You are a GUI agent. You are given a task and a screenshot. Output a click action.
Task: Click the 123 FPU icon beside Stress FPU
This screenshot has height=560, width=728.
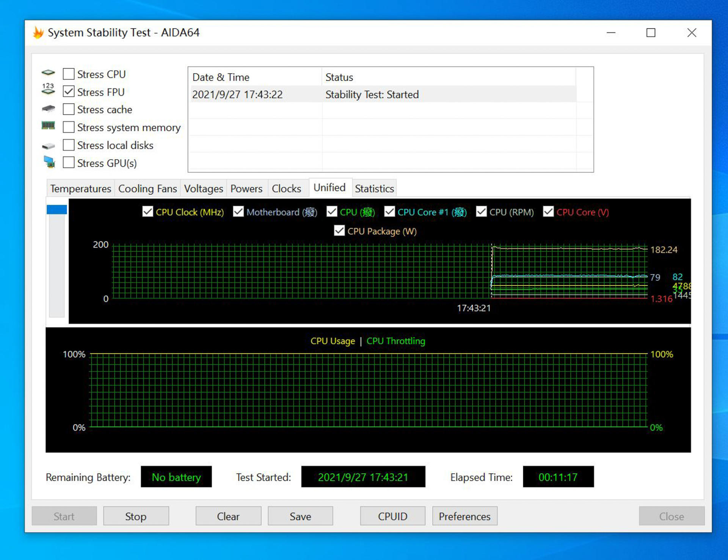pos(48,89)
